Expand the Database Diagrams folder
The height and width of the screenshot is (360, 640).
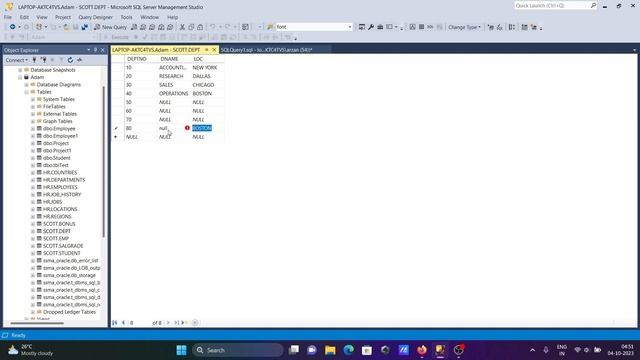tap(27, 84)
